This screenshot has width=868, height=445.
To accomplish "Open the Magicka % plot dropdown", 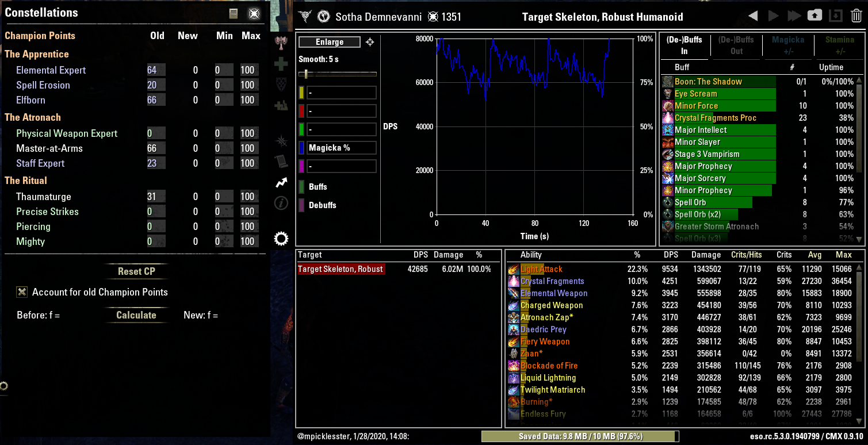I will click(x=341, y=148).
